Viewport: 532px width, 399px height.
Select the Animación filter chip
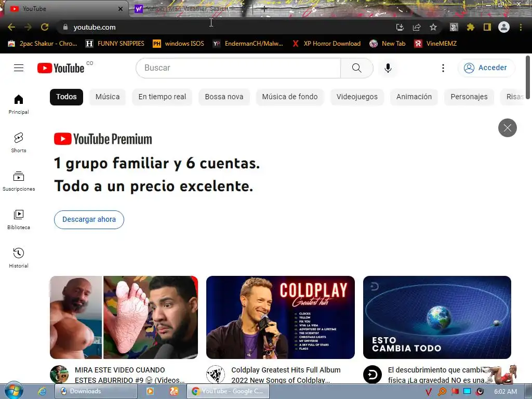(x=414, y=97)
